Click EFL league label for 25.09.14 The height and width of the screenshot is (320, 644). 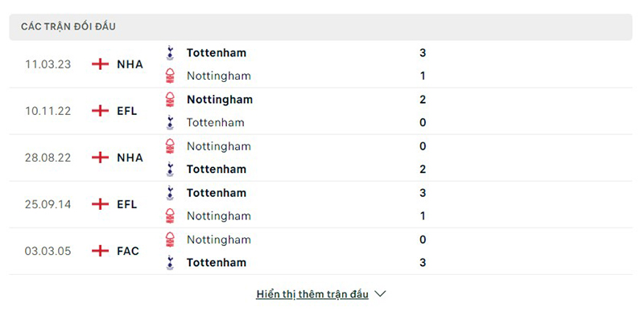coord(127,204)
